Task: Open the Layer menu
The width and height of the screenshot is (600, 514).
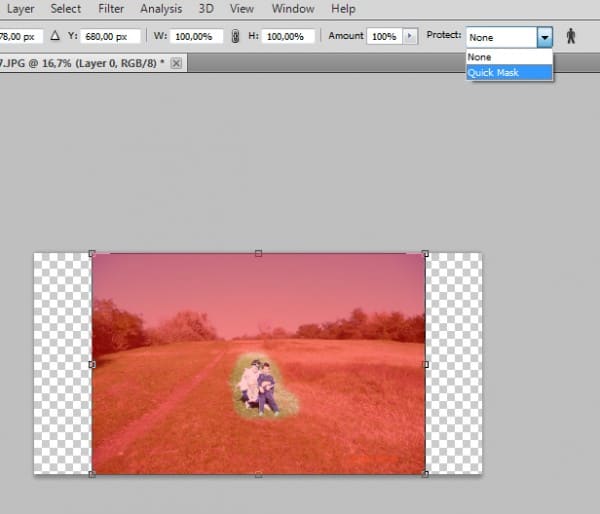Action: pyautogui.click(x=20, y=9)
